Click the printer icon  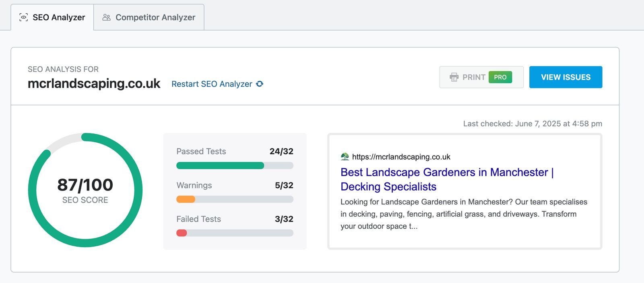point(454,77)
